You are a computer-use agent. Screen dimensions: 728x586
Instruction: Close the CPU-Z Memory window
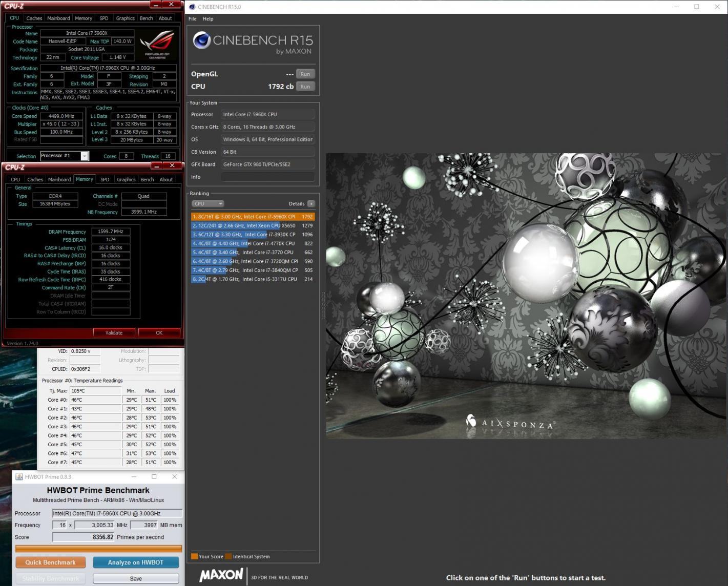point(173,165)
